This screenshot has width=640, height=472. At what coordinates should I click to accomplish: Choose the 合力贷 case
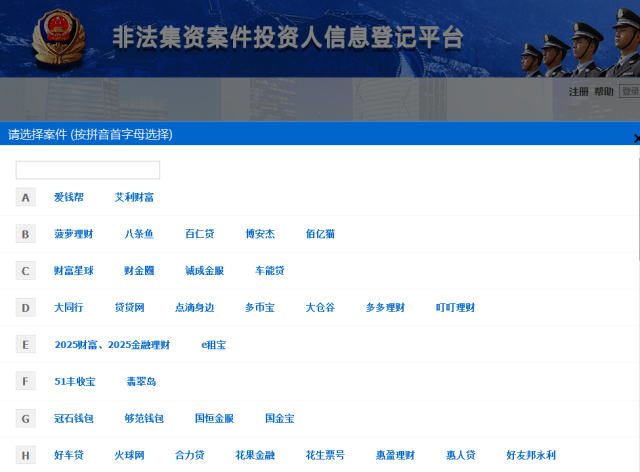click(x=190, y=455)
